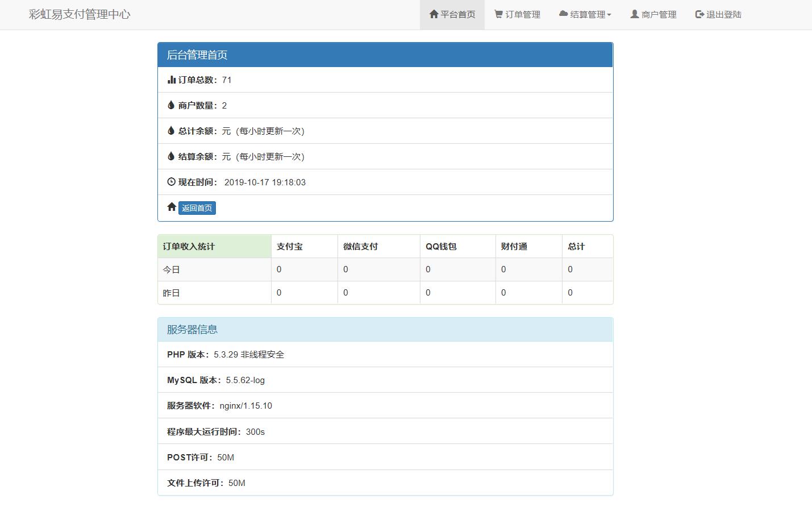Click the droplet icon beside 总计余额
Image resolution: width=812 pixels, height=507 pixels.
(x=171, y=131)
